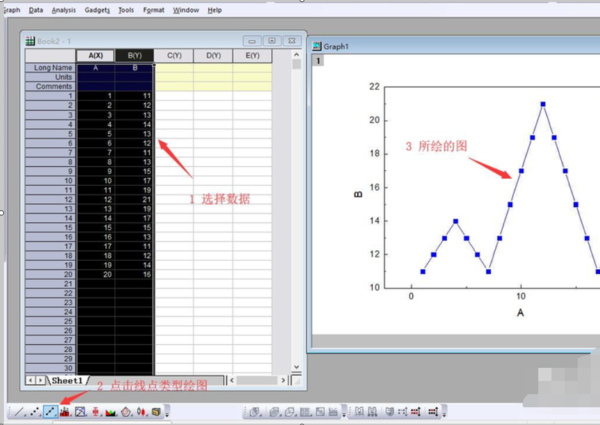The height and width of the screenshot is (425, 600).
Task: Click the X axis tick label 10
Action: (x=521, y=296)
